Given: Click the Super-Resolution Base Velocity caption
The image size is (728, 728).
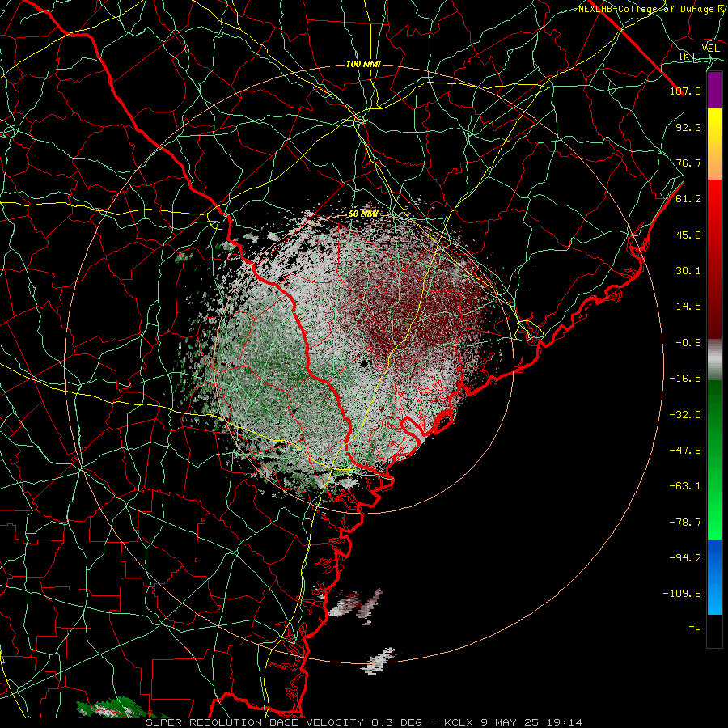Looking at the screenshot, I should click(363, 722).
